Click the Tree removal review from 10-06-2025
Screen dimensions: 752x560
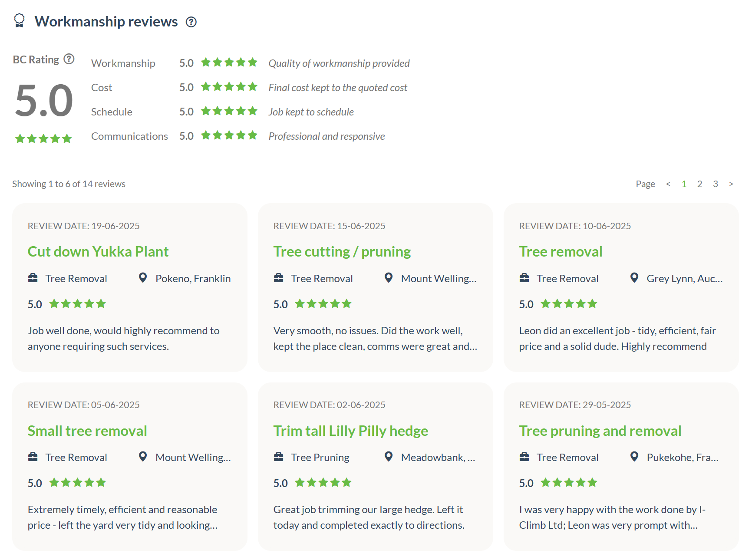(x=561, y=252)
